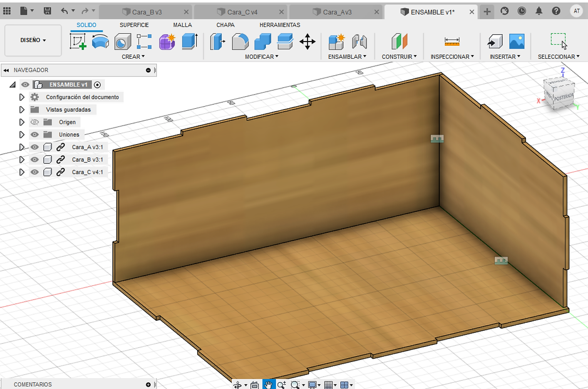Viewport: 588px width, 389px height.
Task: Select the Joint tool icon
Action: [360, 42]
